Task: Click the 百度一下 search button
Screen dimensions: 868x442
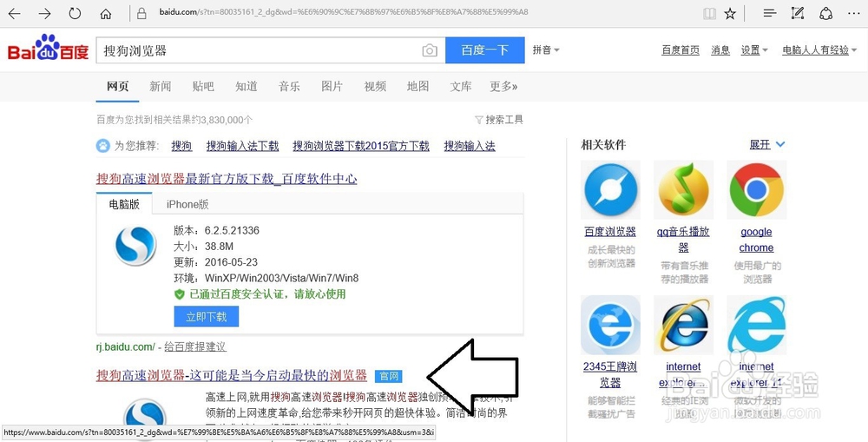Action: pos(485,50)
